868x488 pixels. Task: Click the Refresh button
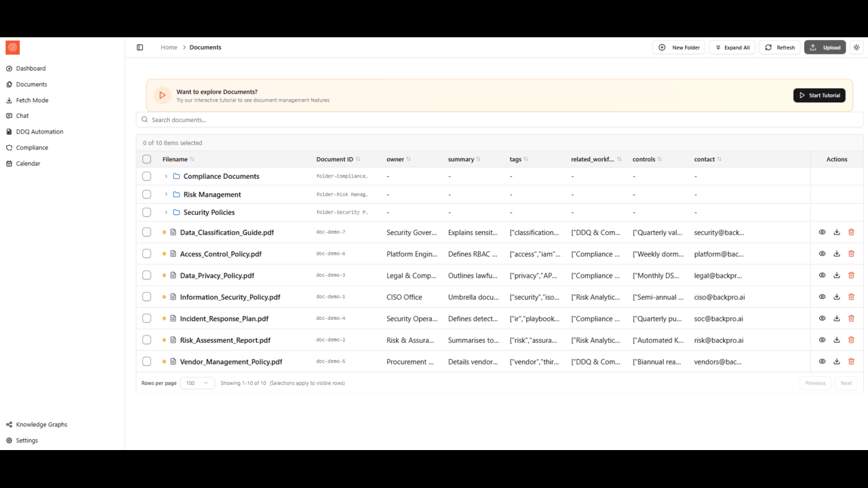pos(779,47)
